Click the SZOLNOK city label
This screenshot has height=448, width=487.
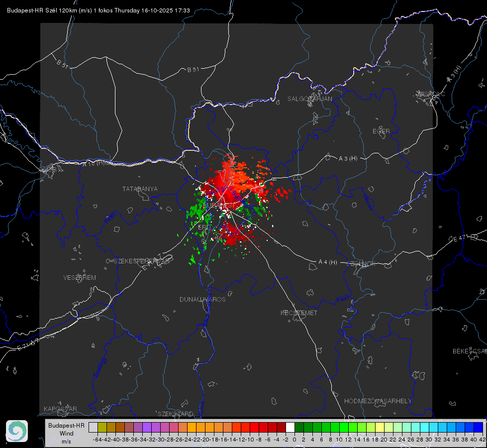[361, 264]
